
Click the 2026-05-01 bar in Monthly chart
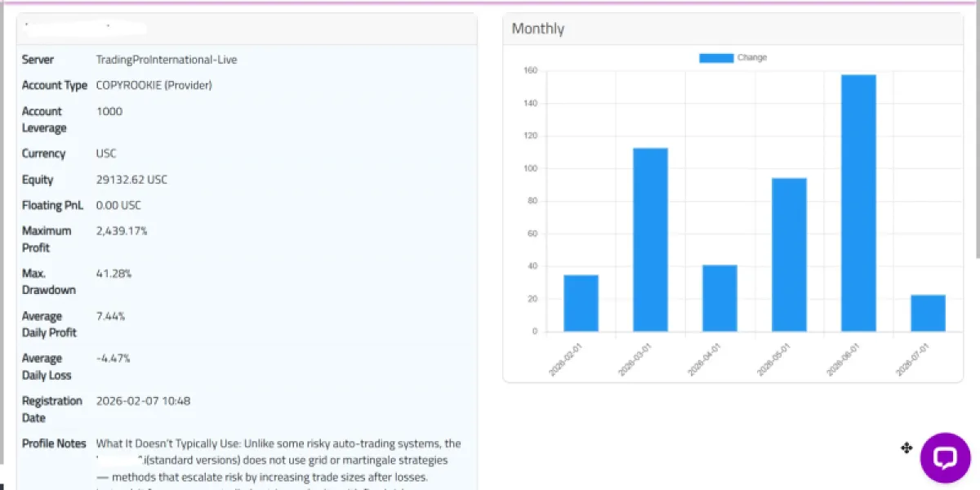[789, 255]
